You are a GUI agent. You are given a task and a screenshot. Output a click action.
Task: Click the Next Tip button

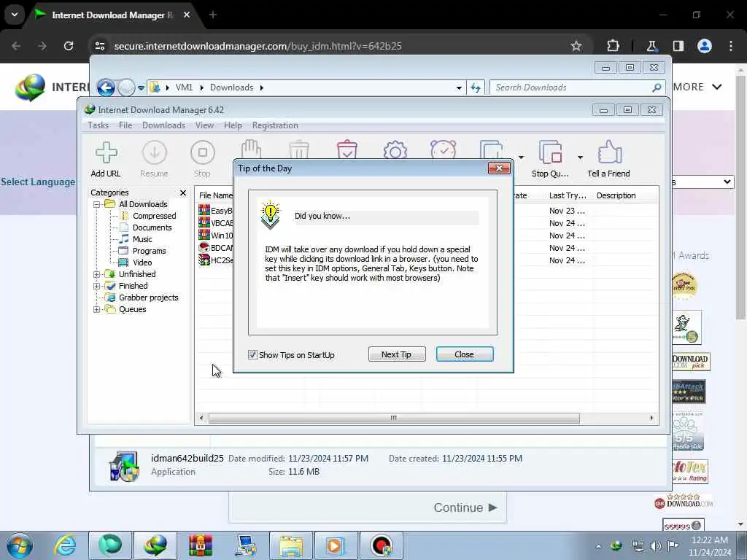pyautogui.click(x=397, y=354)
